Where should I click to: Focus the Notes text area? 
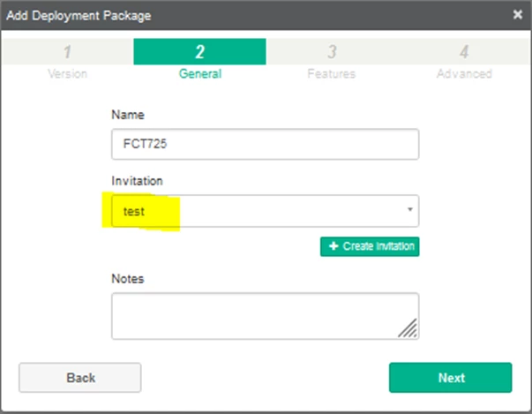[265, 316]
